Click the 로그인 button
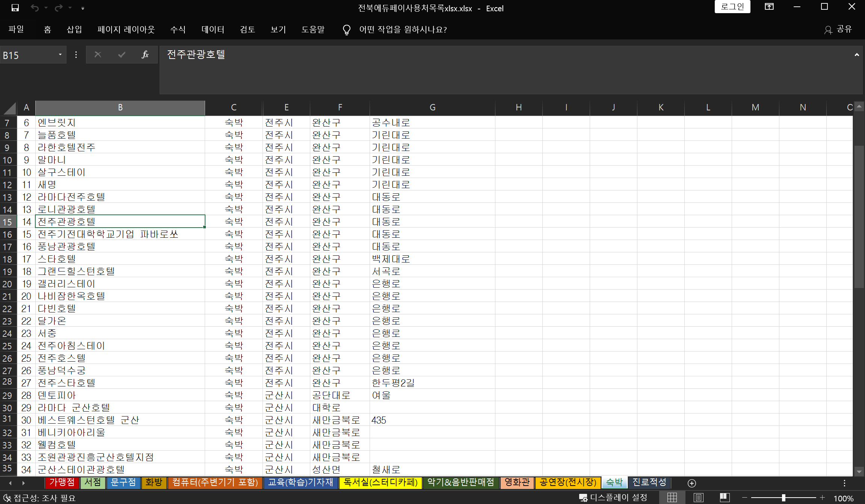This screenshot has width=865, height=504. pyautogui.click(x=732, y=7)
